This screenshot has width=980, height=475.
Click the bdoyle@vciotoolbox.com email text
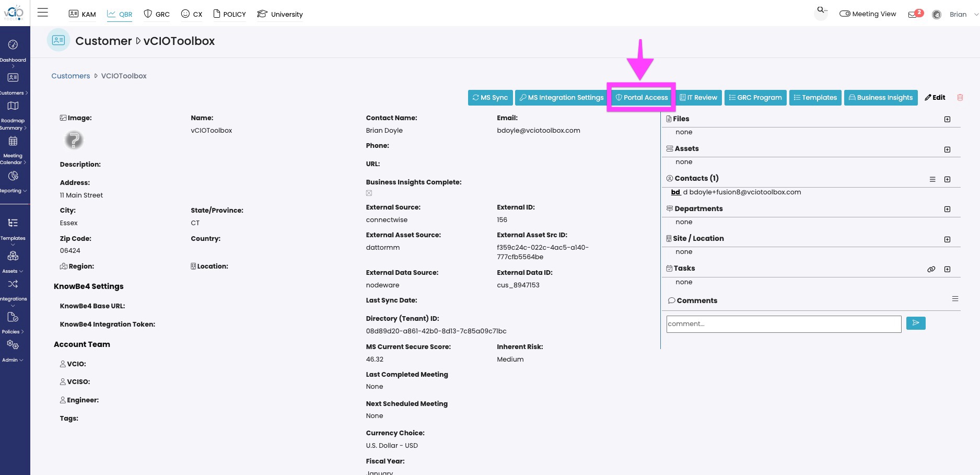click(539, 131)
